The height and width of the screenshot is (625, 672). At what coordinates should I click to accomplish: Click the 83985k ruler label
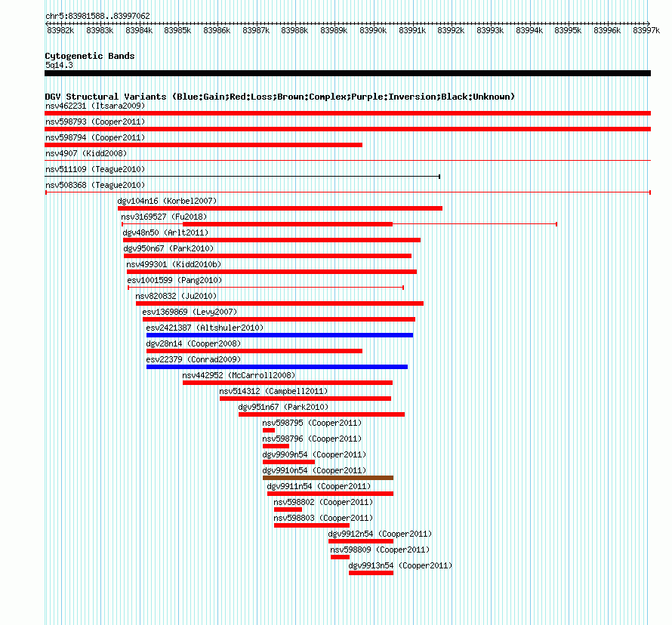[x=177, y=30]
